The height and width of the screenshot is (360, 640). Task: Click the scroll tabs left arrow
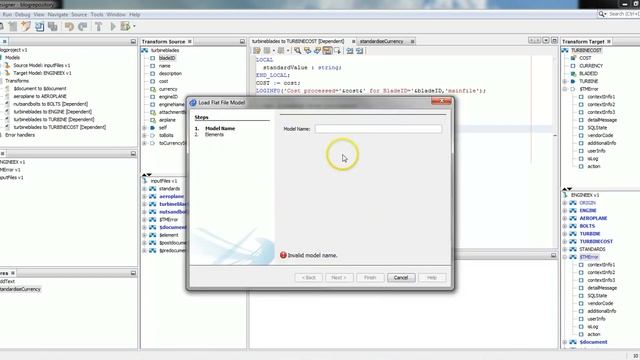click(531, 41)
